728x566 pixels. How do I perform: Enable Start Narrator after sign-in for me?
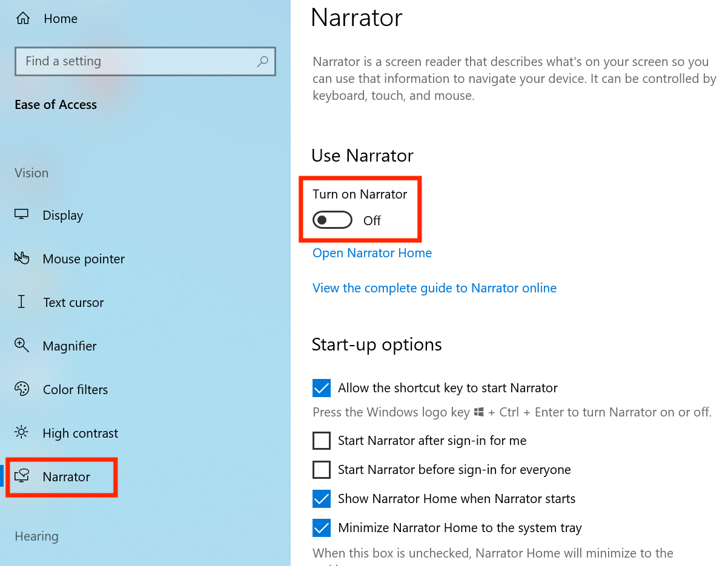click(322, 441)
